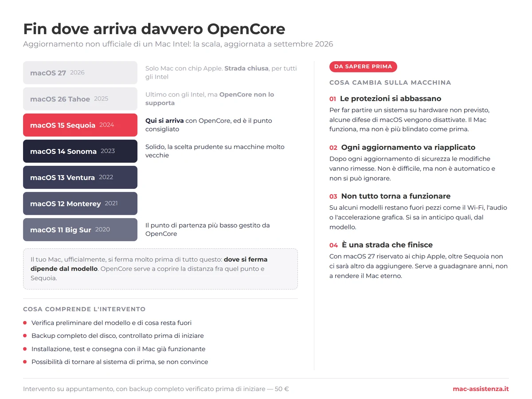Click 'Solido, la scelta prudente' description

coord(215,151)
